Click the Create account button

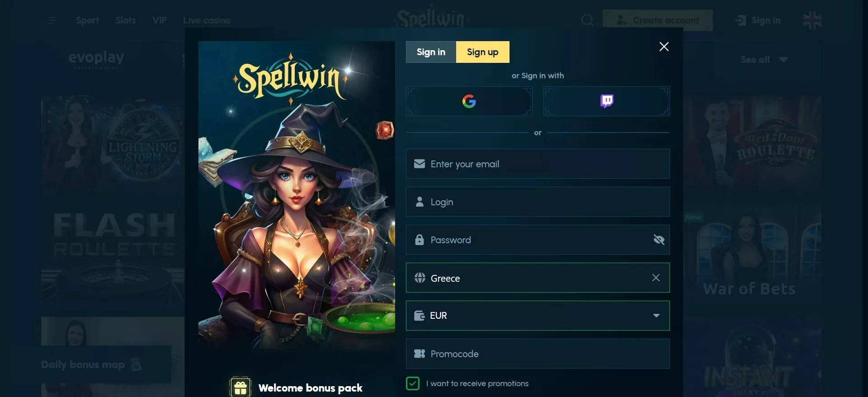click(657, 20)
